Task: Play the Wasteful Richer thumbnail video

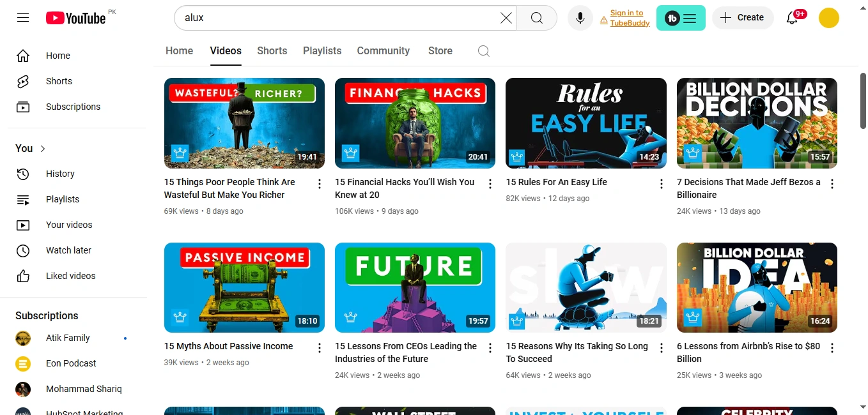Action: pyautogui.click(x=244, y=123)
